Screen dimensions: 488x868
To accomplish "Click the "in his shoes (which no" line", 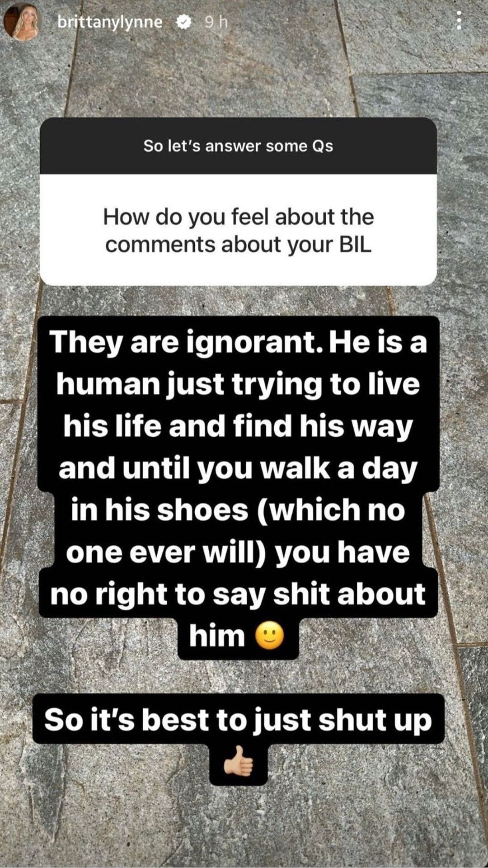I will 238,510.
